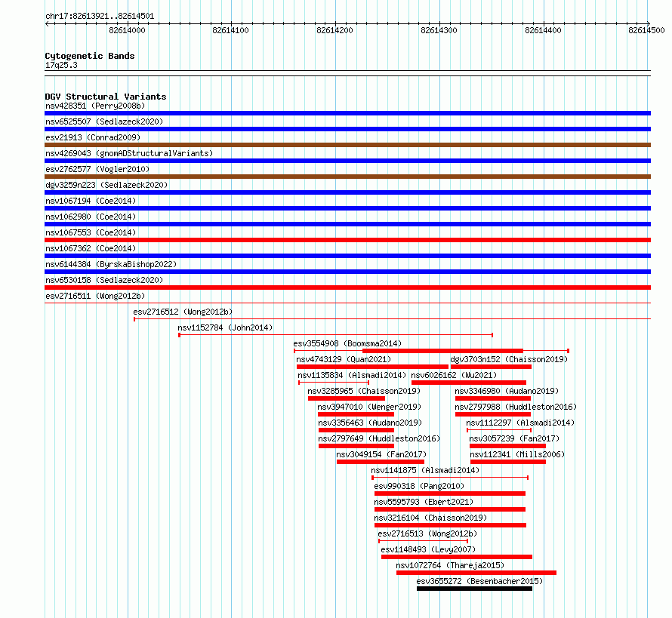Click the Cytogenetic Bands track title

click(x=90, y=56)
